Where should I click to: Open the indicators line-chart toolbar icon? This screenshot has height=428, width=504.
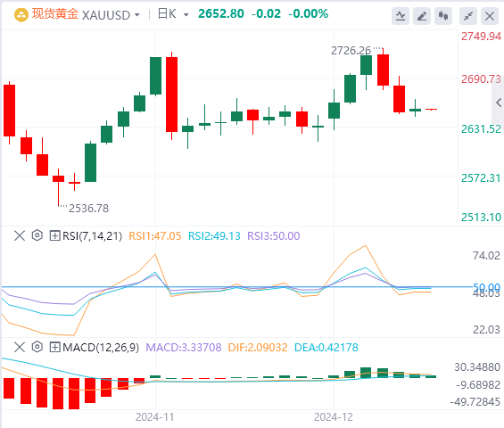pos(401,16)
